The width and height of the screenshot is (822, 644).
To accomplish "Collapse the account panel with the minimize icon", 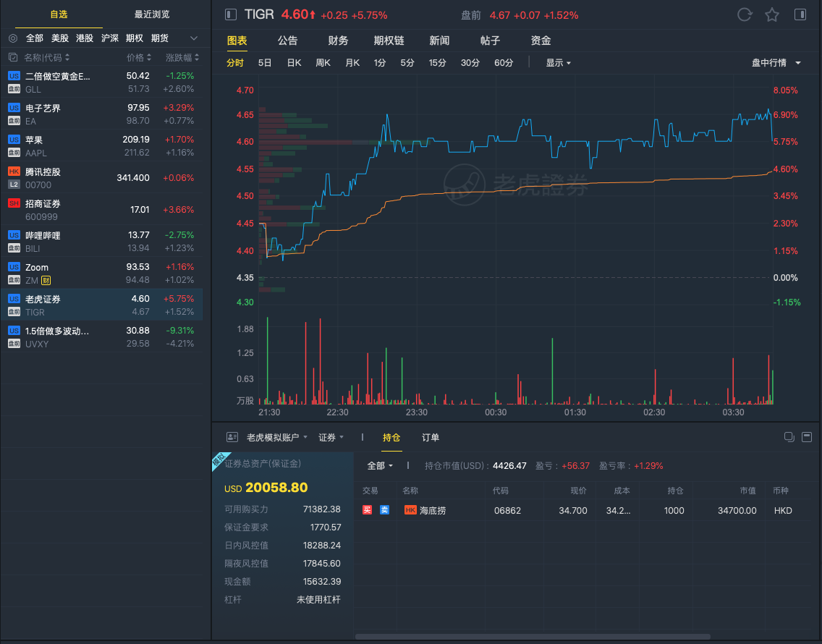I will [807, 437].
